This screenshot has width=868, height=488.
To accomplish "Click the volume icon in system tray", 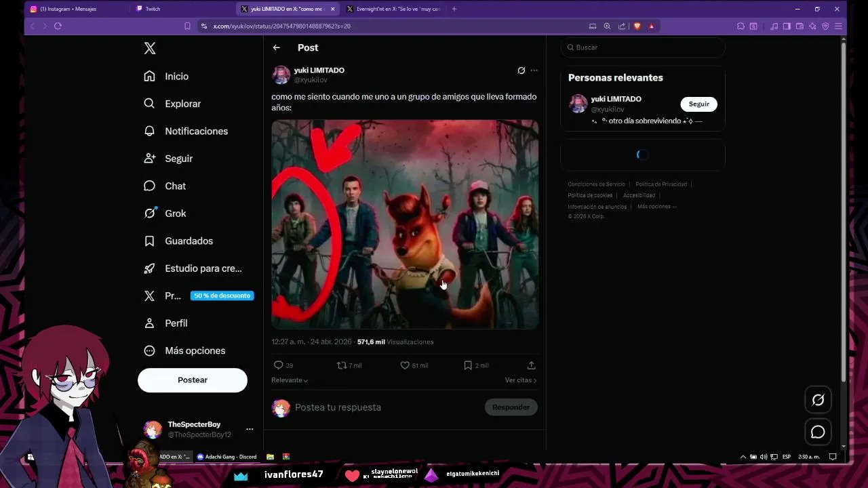I will [764, 457].
